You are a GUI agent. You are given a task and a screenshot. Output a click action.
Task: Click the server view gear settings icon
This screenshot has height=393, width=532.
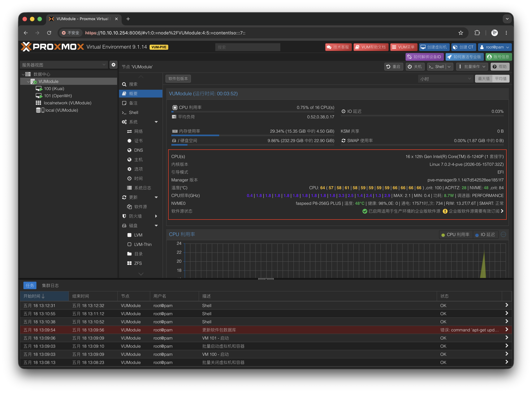click(113, 65)
